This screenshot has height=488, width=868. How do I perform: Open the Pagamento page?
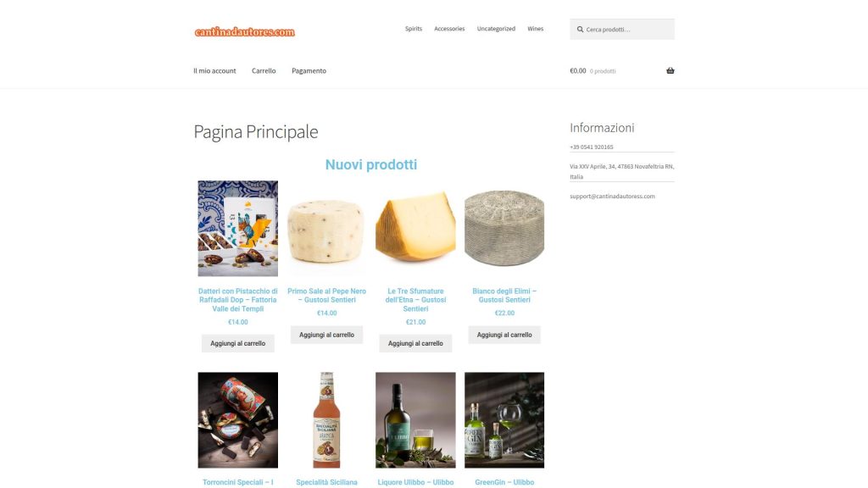(x=309, y=71)
